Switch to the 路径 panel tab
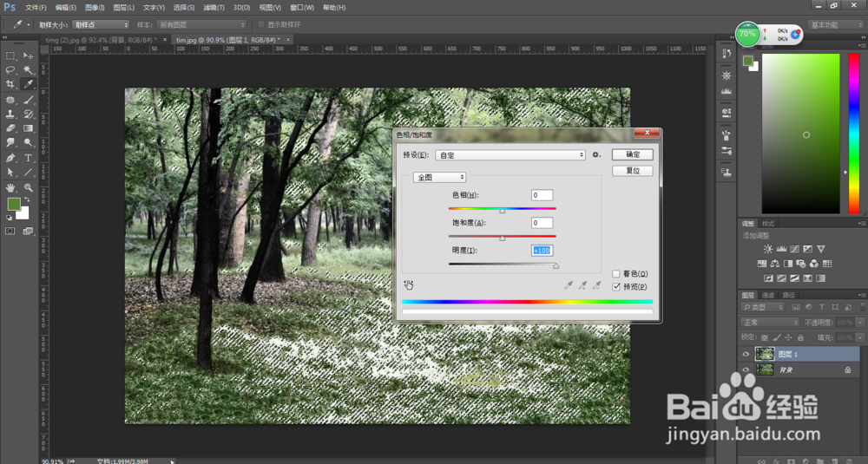 point(788,295)
